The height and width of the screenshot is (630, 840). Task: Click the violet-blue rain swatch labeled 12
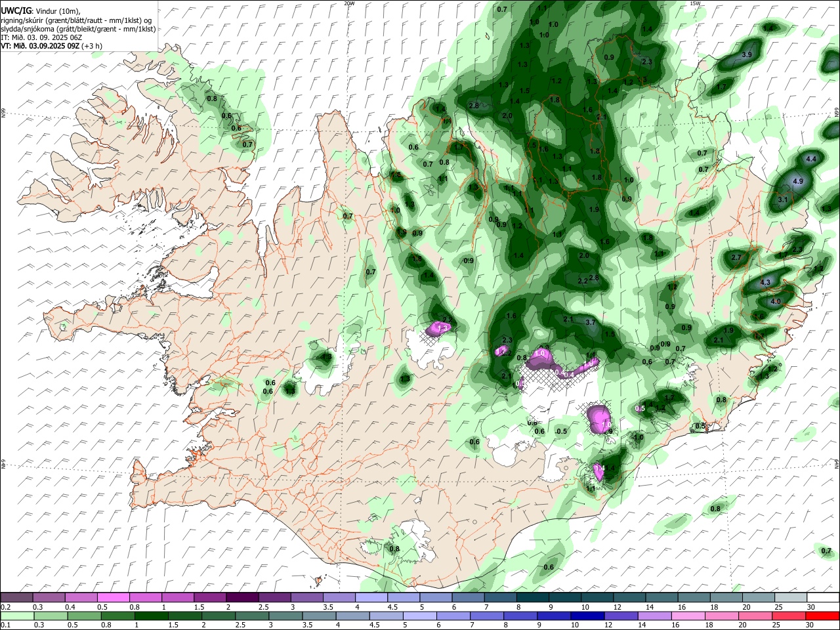click(622, 616)
